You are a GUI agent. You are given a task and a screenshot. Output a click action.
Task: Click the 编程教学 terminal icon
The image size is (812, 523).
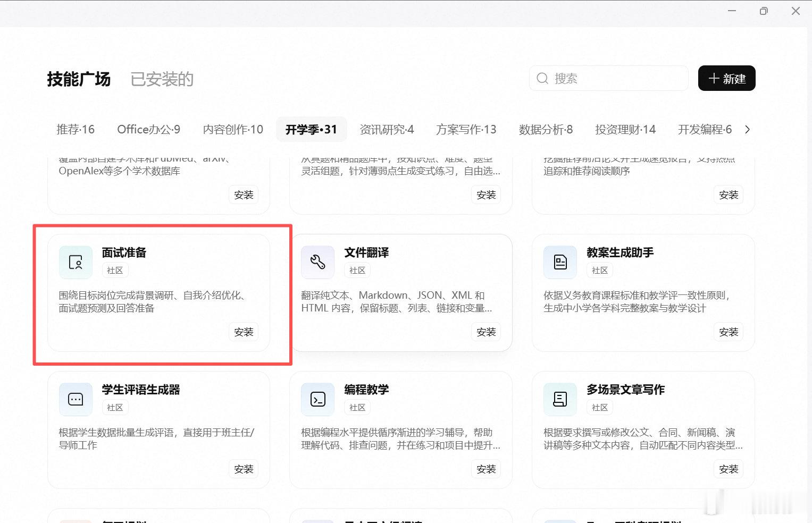318,399
